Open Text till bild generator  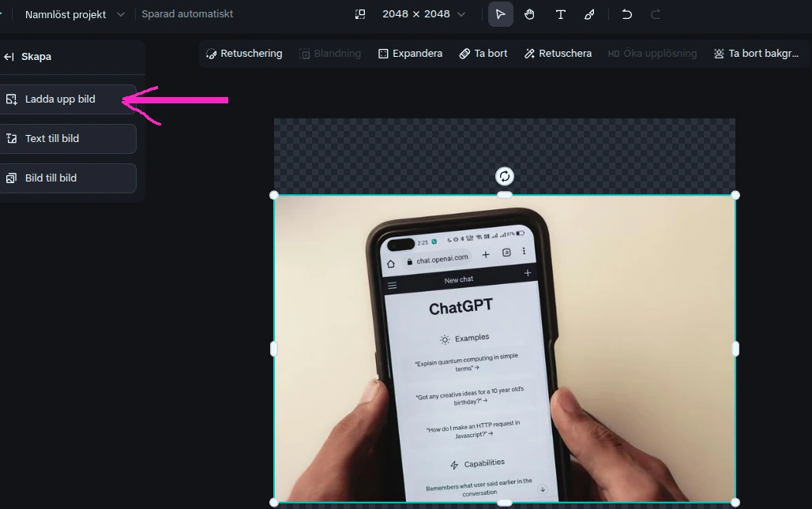tap(67, 139)
